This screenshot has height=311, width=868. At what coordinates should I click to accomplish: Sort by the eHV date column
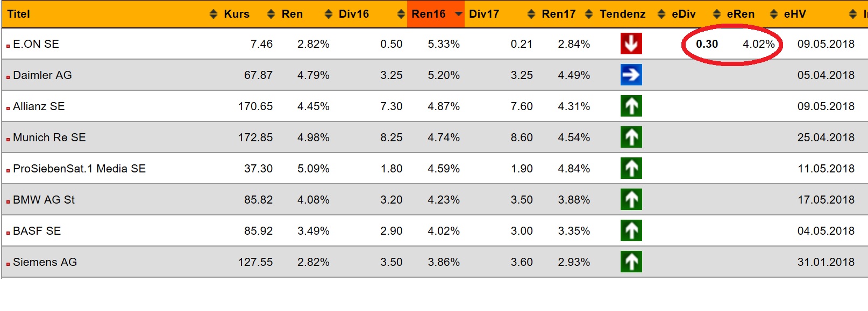click(795, 14)
